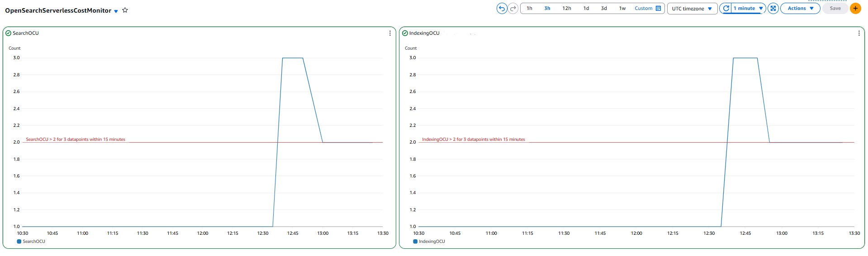Open the SearchOCU widget three-dot menu
This screenshot has height=256, width=868.
390,33
